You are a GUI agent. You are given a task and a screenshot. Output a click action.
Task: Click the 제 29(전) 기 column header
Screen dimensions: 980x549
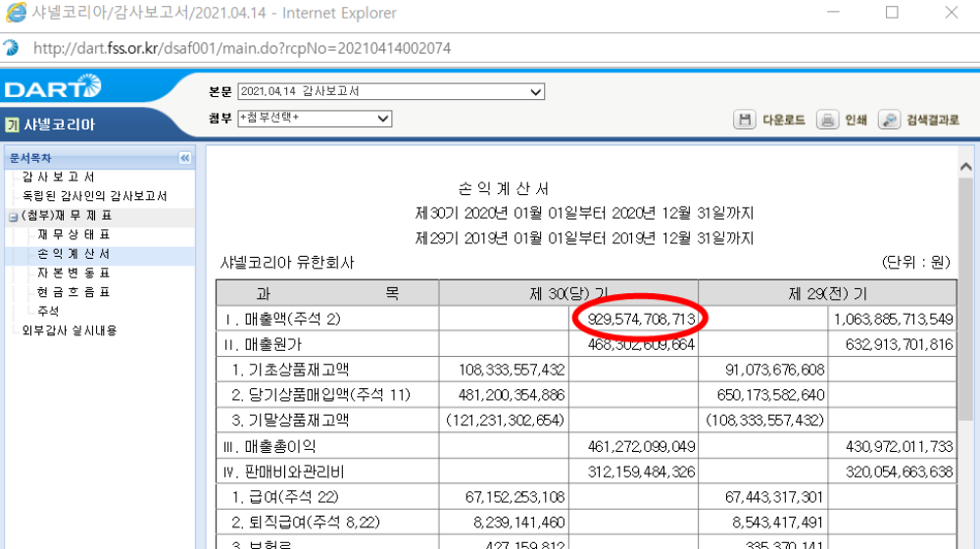[x=827, y=293]
